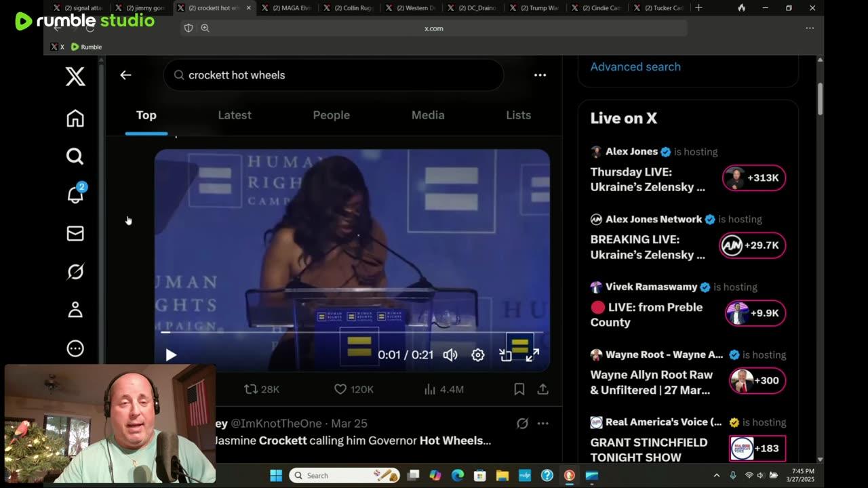Open Microsoft Edge from taskbar
Image resolution: width=868 pixels, height=488 pixels.
point(458,476)
